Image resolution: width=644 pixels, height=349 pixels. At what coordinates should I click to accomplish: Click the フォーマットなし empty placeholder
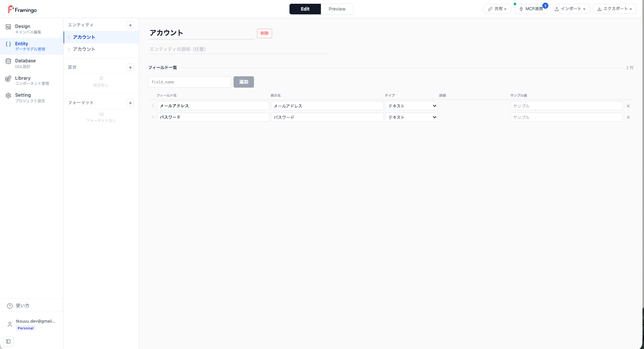point(101,117)
